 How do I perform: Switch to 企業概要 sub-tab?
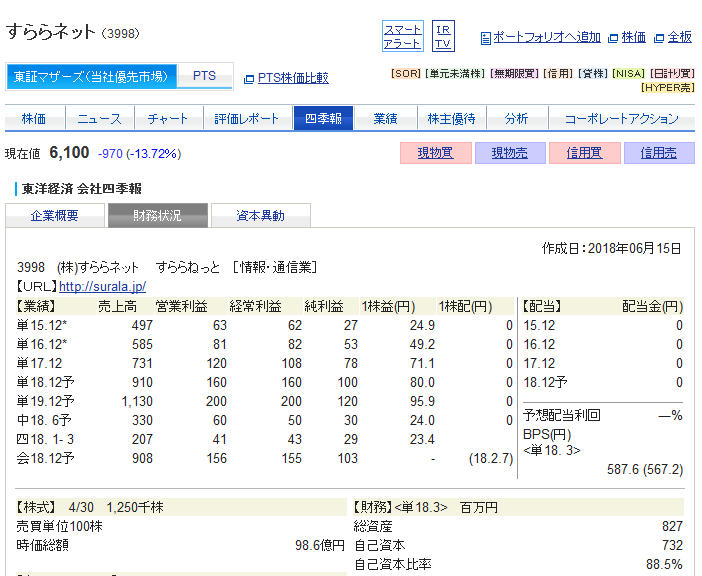[54, 216]
